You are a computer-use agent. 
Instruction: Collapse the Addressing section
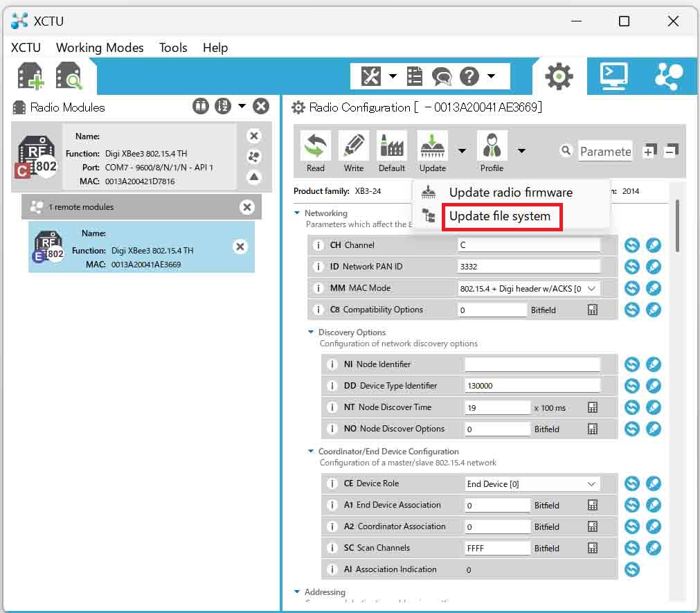point(297,592)
